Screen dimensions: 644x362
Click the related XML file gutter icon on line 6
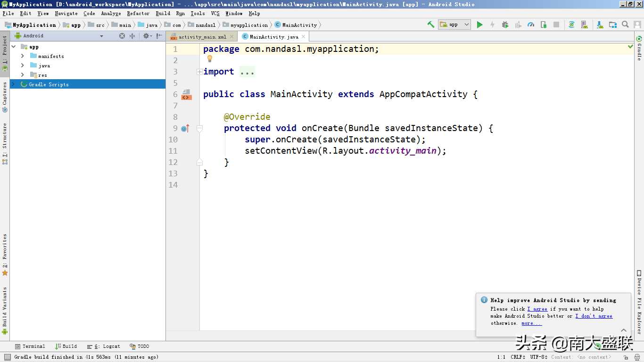pyautogui.click(x=186, y=95)
